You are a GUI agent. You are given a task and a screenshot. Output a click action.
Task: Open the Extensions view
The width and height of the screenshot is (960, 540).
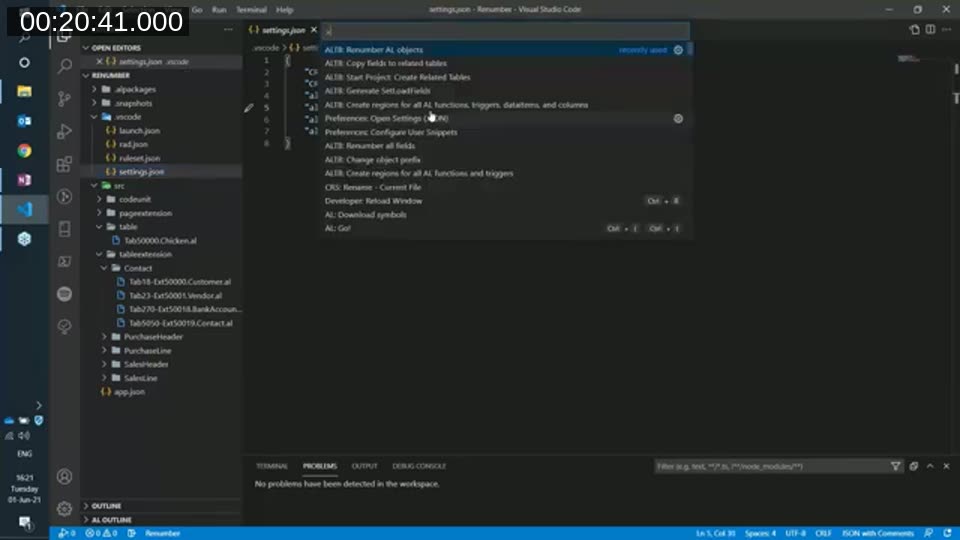(x=64, y=164)
